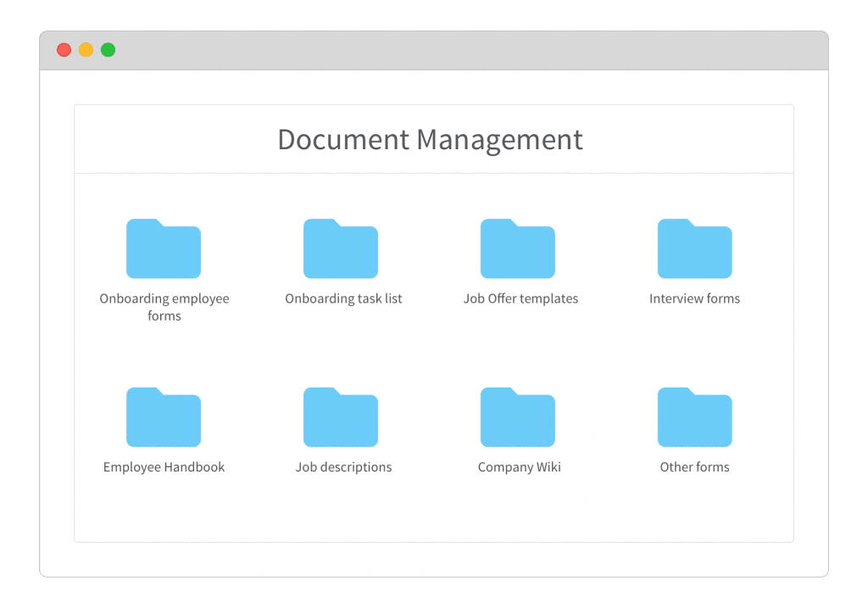
Task: Select the Job descriptions folder icon
Action: point(341,417)
